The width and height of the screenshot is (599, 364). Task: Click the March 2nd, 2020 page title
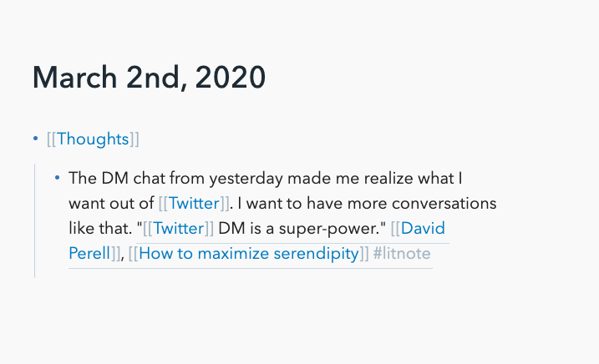149,78
